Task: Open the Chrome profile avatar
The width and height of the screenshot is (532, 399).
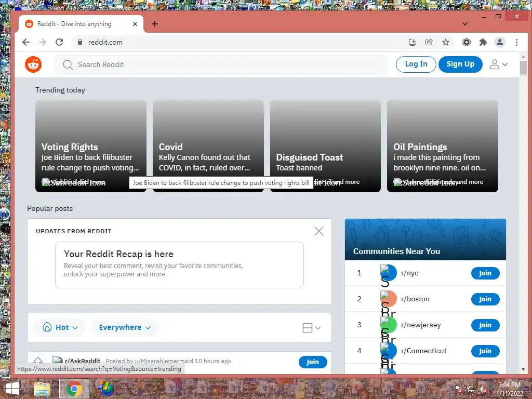Action: click(x=500, y=42)
